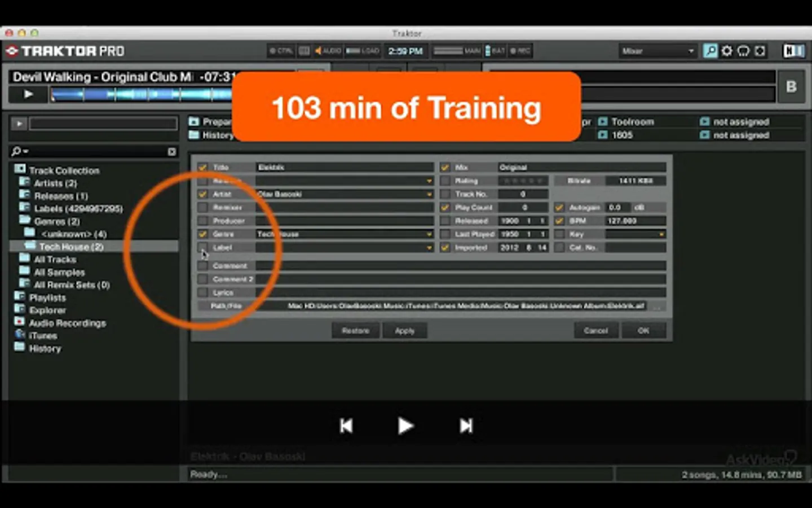Viewport: 812px width, 508px height.
Task: Open Preferences via the gear icon
Action: [727, 51]
